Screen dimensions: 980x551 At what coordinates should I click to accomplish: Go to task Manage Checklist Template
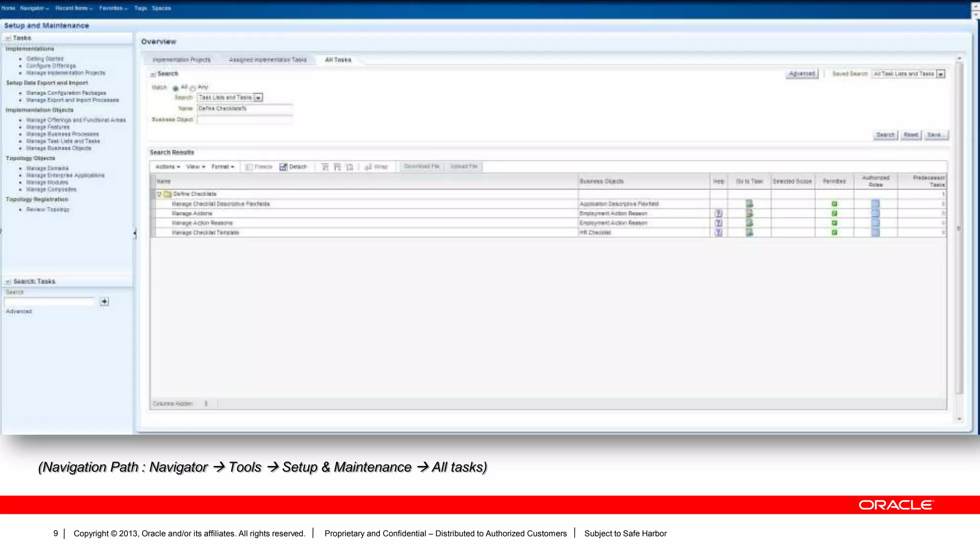[x=749, y=232]
